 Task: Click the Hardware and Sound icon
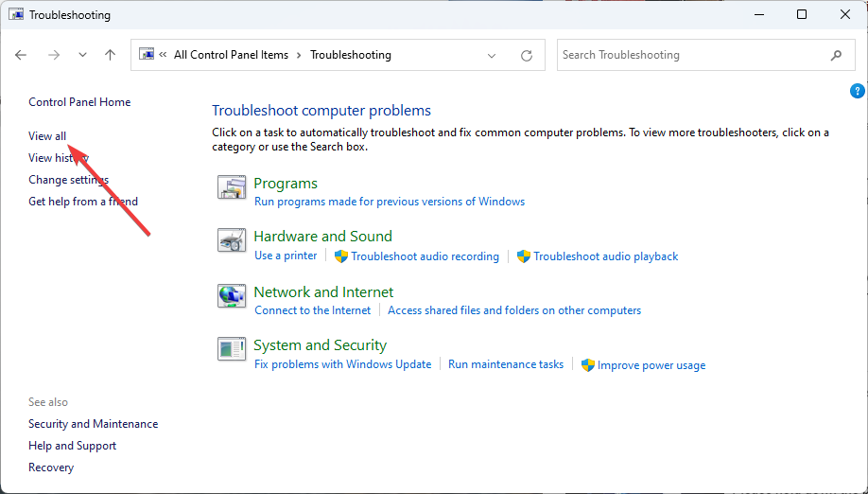232,241
